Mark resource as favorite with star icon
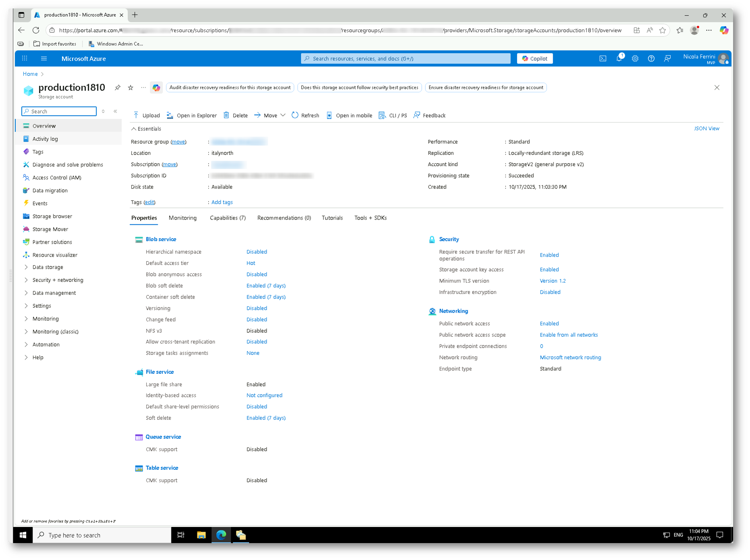The height and width of the screenshot is (560, 750). pyautogui.click(x=131, y=87)
